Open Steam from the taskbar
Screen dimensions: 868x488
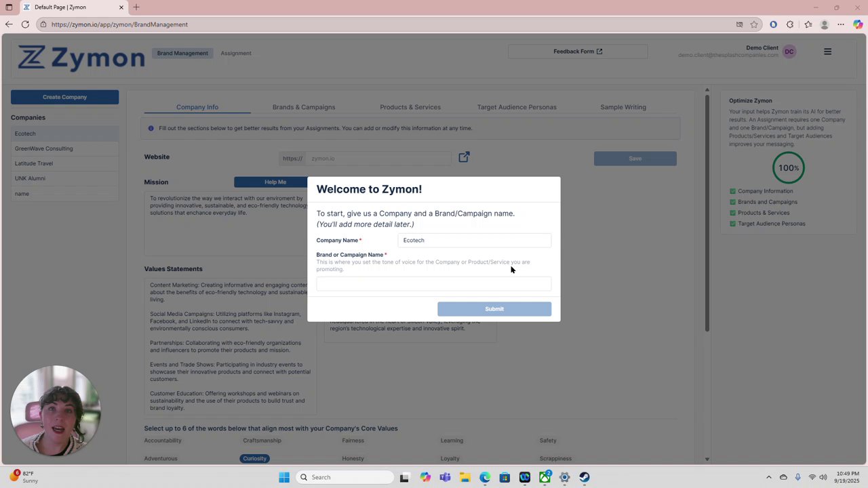585,477
